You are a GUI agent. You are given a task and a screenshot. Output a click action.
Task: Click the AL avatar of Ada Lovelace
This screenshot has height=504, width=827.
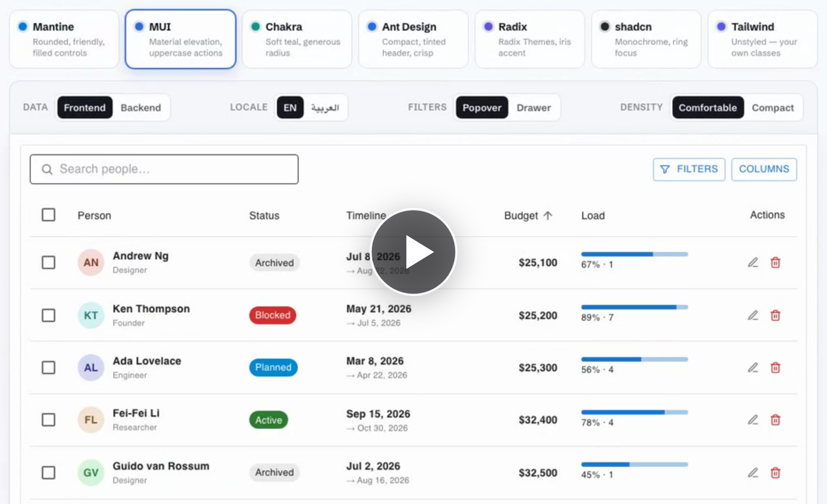coord(91,367)
